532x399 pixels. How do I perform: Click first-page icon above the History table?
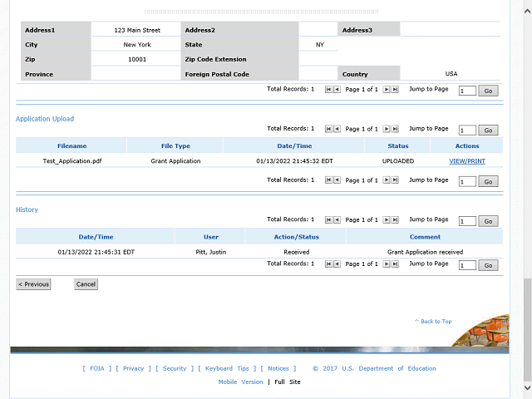pyautogui.click(x=328, y=220)
